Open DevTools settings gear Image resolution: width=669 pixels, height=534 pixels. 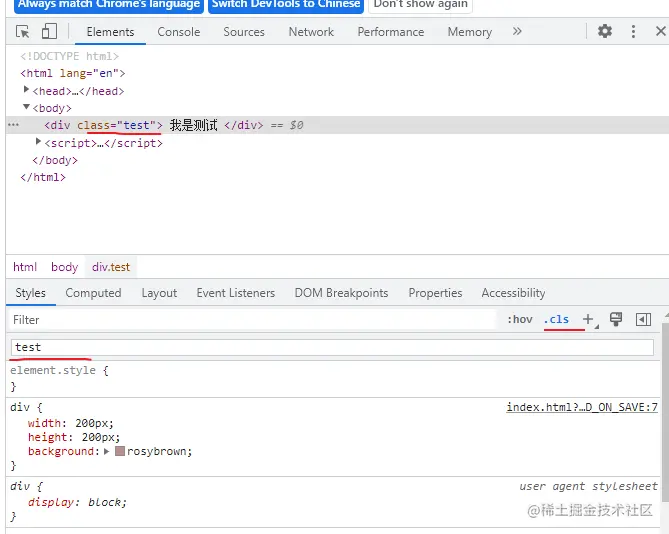click(x=605, y=31)
